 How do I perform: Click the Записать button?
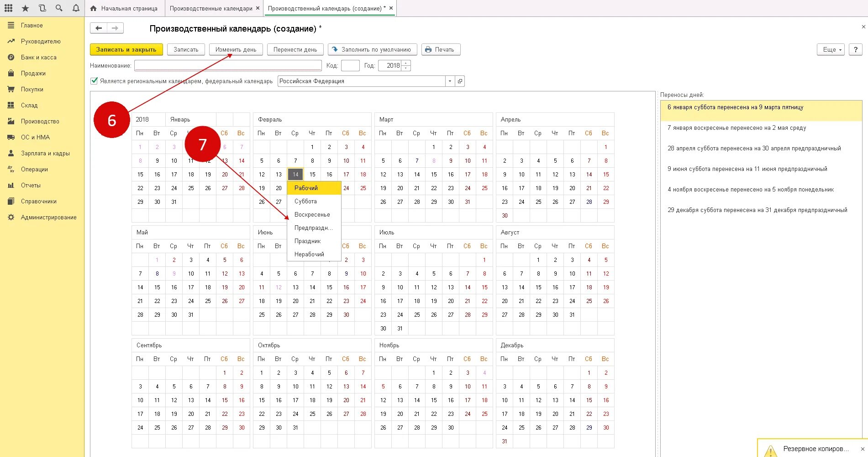coord(186,50)
